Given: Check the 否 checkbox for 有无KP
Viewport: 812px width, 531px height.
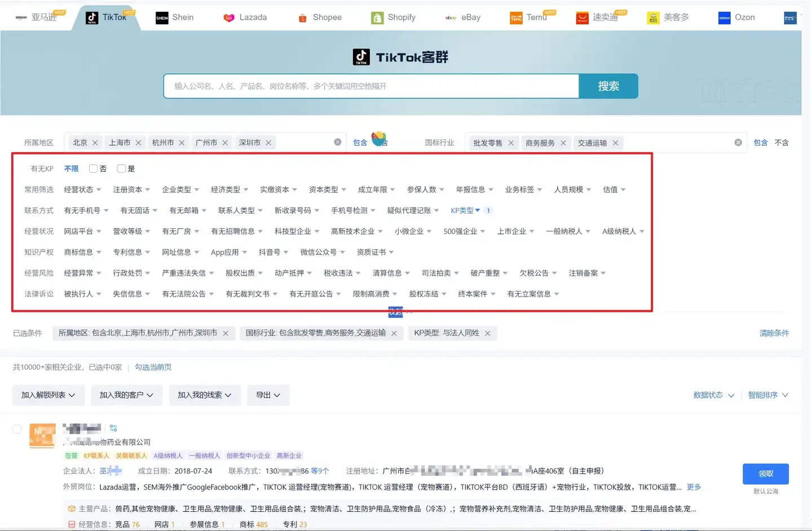Looking at the screenshot, I should 94,169.
